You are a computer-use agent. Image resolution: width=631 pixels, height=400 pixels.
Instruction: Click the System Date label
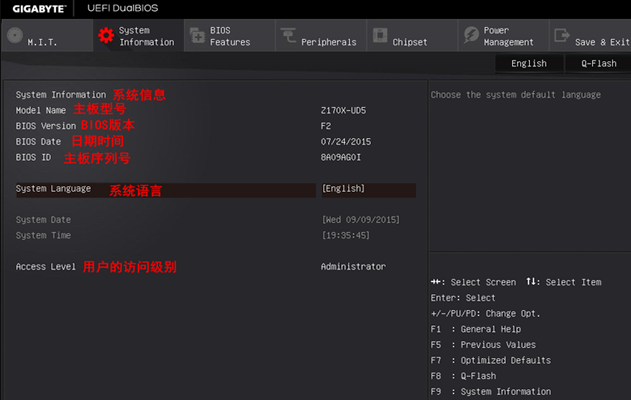43,220
